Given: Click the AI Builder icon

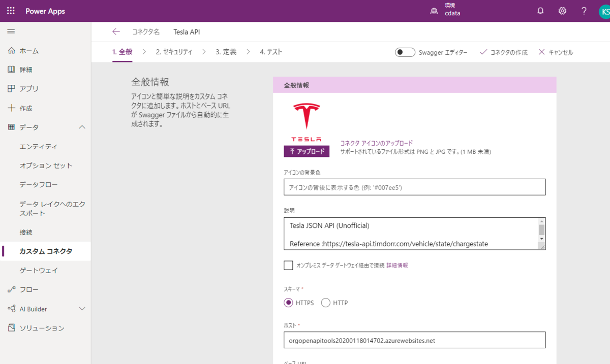Looking at the screenshot, I should click(12, 309).
